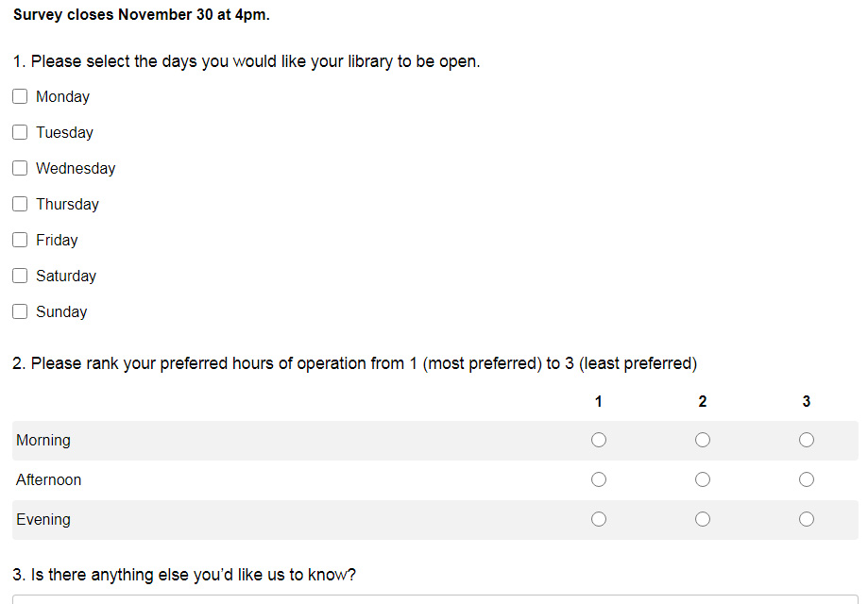Click the Evening row label

pos(43,519)
